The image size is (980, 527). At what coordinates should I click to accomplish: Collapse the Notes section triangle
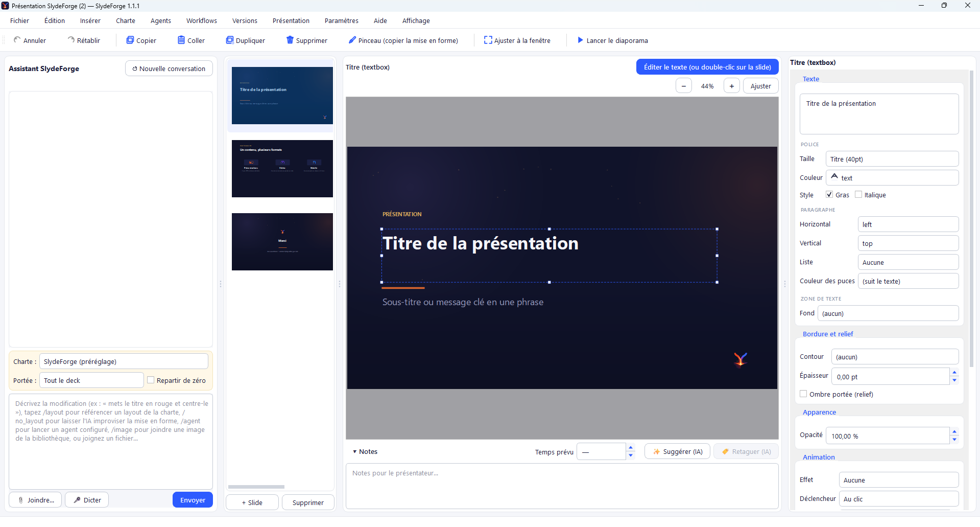[354, 452]
